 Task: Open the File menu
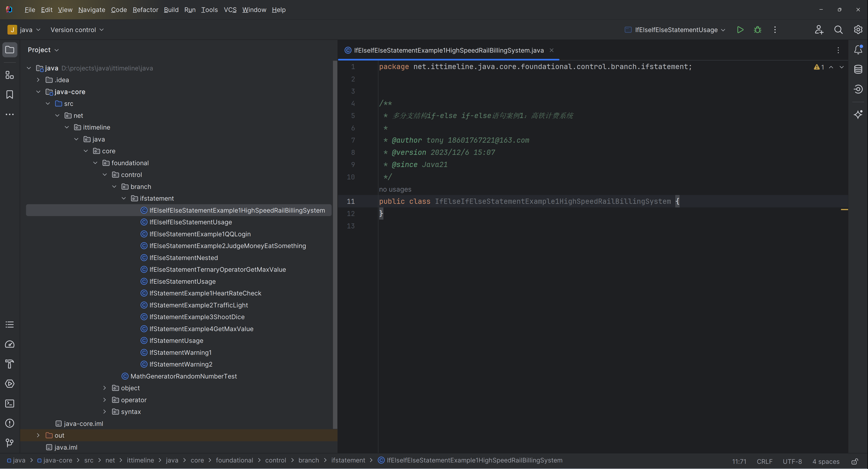(30, 10)
